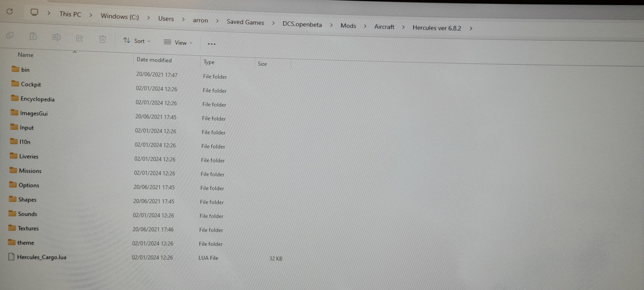Select the Options folder icon
Image resolution: width=644 pixels, height=290 pixels.
click(13, 184)
